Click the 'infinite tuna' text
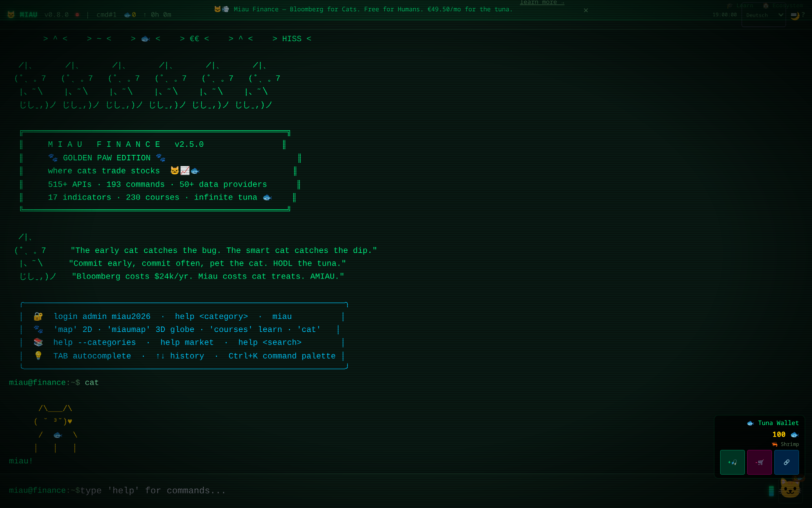The image size is (812, 508). [x=226, y=198]
